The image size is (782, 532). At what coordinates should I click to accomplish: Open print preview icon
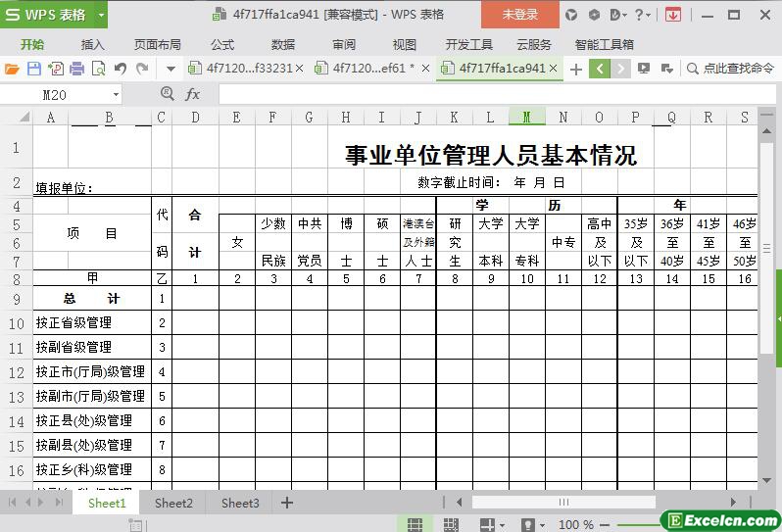point(99,69)
